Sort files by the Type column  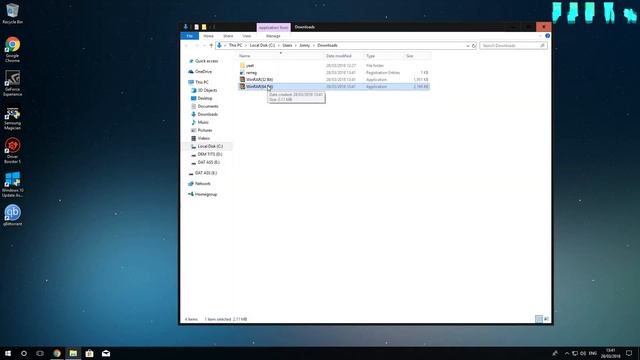coord(383,56)
